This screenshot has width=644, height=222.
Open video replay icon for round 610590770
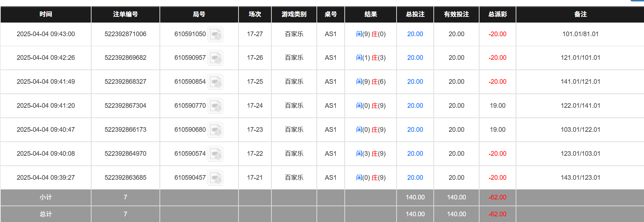[x=216, y=106]
